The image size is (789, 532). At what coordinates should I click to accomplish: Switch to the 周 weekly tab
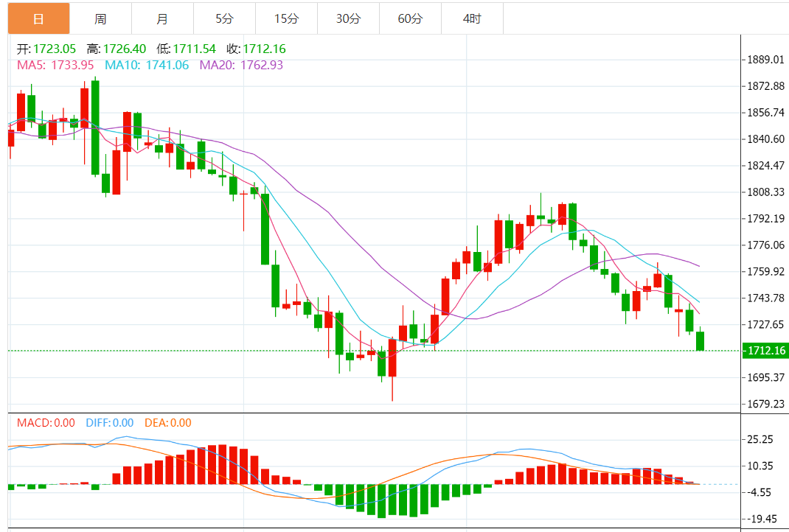click(x=100, y=18)
